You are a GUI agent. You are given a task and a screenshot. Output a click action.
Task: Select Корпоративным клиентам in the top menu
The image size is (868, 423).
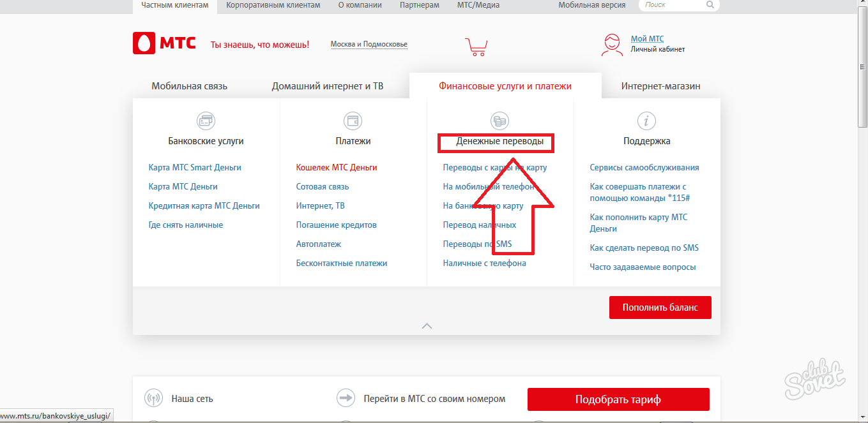click(273, 5)
